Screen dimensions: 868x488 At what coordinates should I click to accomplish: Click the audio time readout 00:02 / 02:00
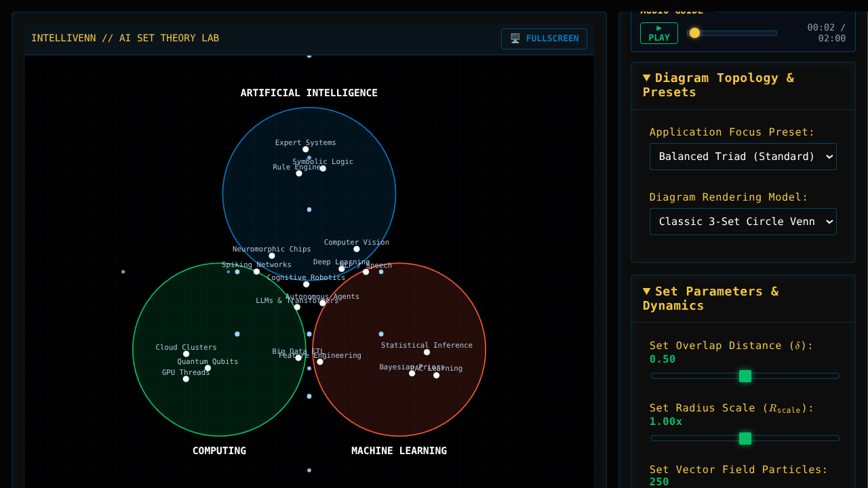[x=827, y=33]
